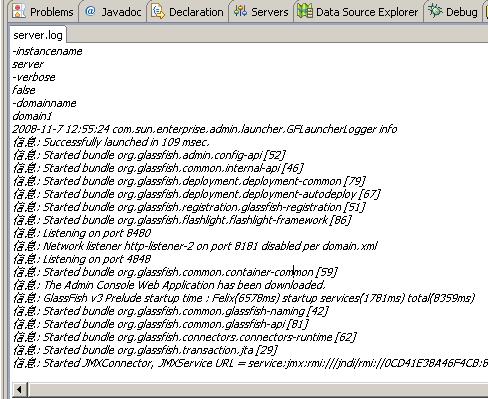Switch to the Debug tab
The height and width of the screenshot is (399, 488).
tap(453, 12)
